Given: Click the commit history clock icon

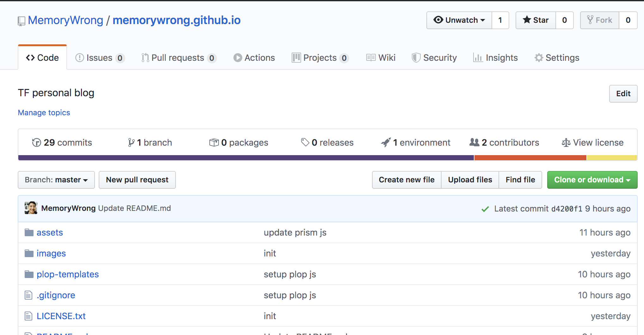Looking at the screenshot, I should (36, 142).
